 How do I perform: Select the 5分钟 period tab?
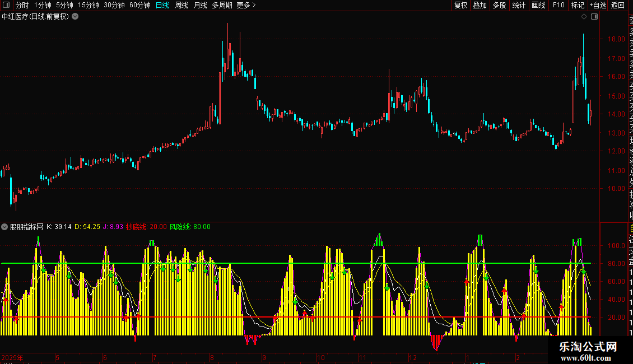coord(64,5)
